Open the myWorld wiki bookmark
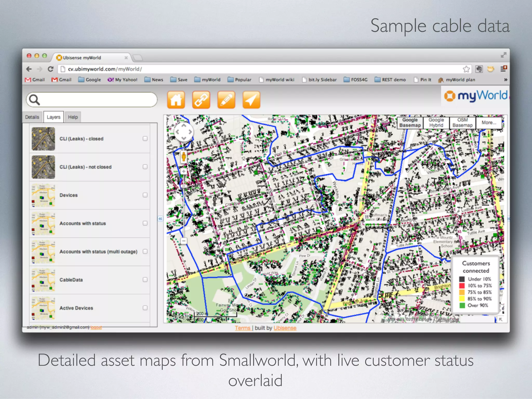 click(x=277, y=80)
